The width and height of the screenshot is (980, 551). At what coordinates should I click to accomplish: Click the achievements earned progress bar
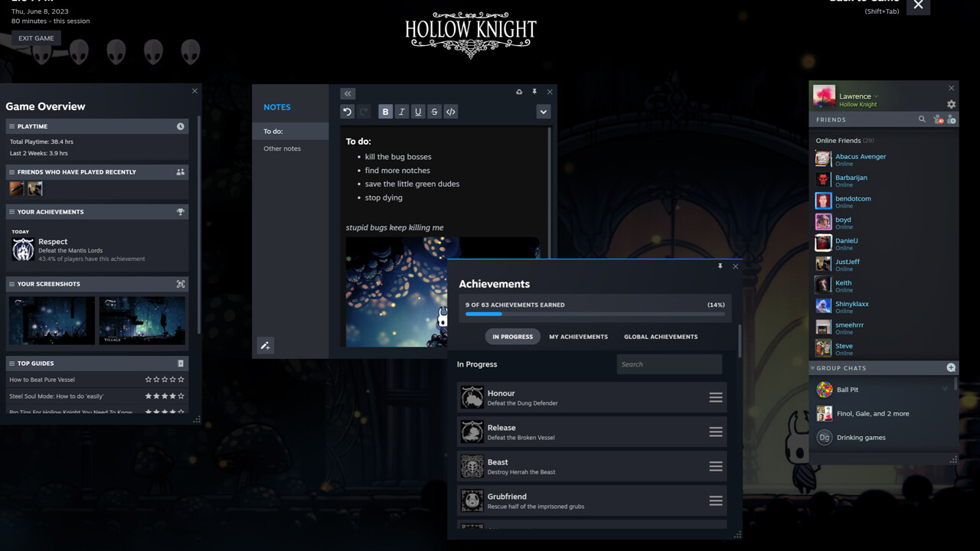pos(595,314)
